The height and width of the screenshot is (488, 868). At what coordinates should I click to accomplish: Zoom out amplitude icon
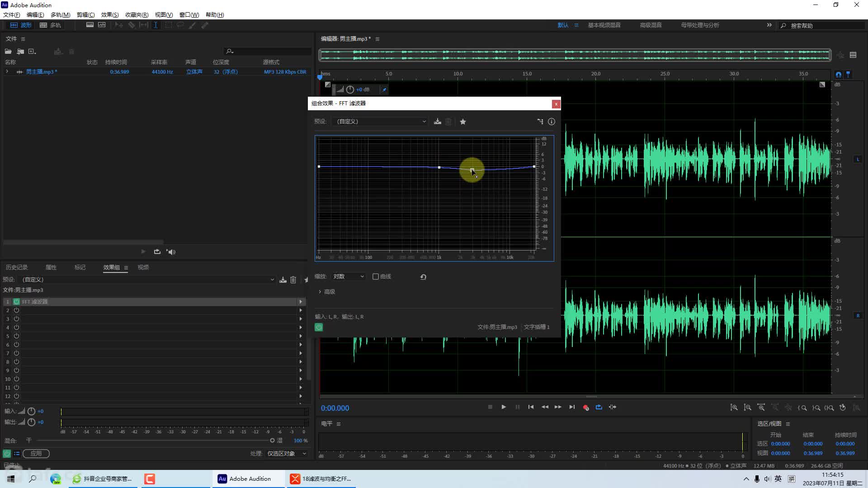point(748,408)
